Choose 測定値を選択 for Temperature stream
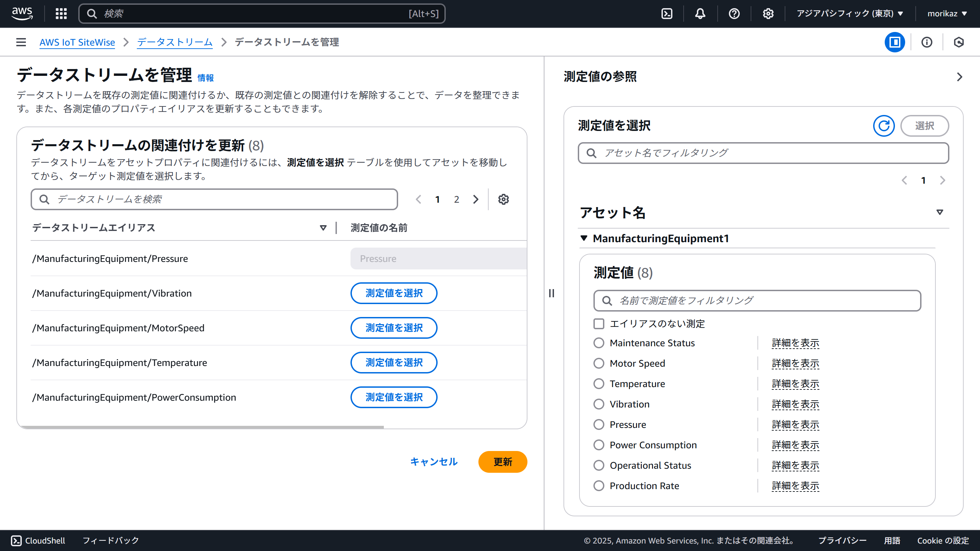980x551 pixels. [x=394, y=362]
